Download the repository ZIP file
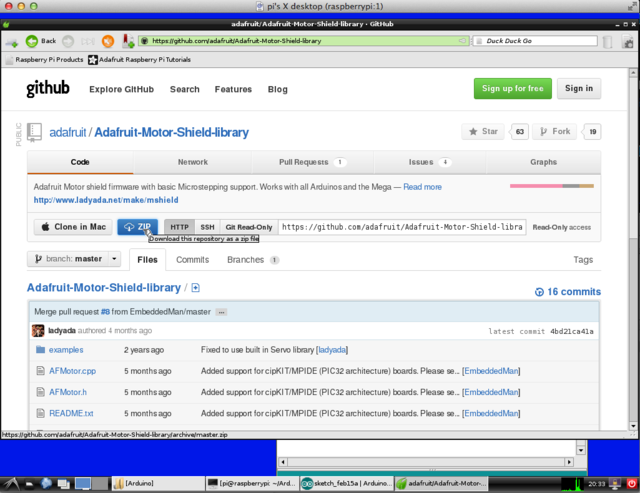 point(137,227)
